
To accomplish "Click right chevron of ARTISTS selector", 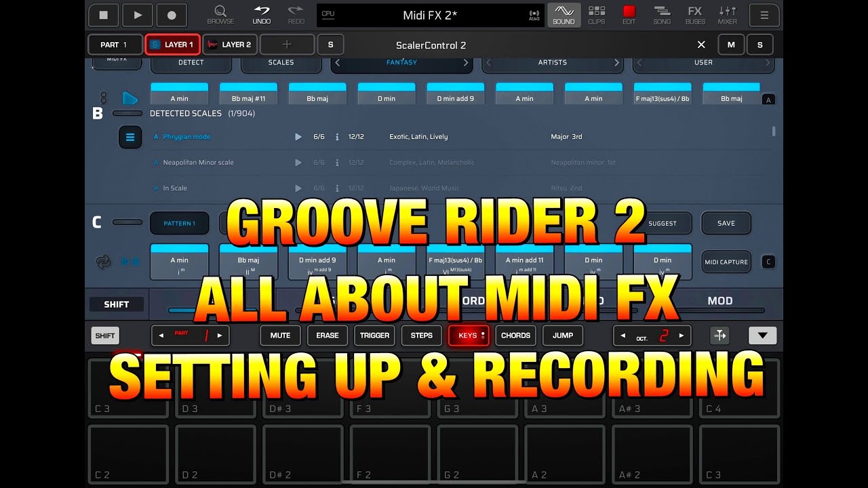I will coord(616,62).
